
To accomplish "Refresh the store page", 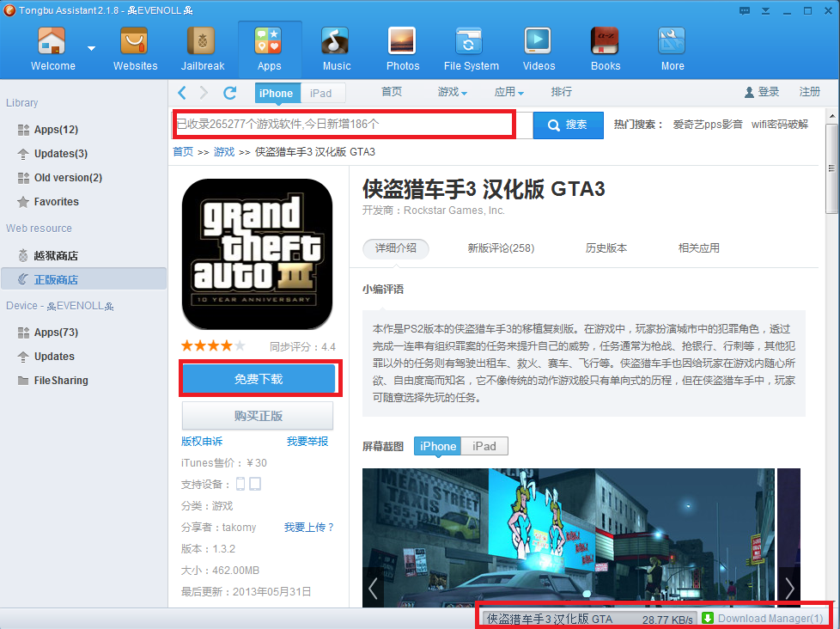I will pyautogui.click(x=230, y=93).
